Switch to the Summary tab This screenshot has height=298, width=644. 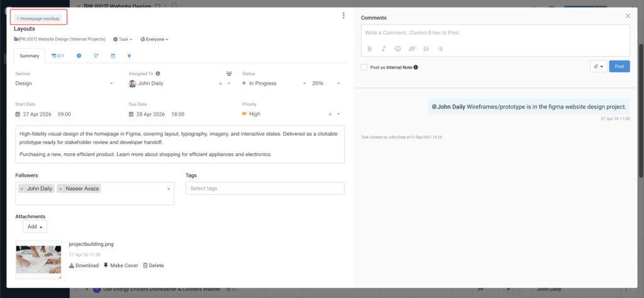click(30, 56)
